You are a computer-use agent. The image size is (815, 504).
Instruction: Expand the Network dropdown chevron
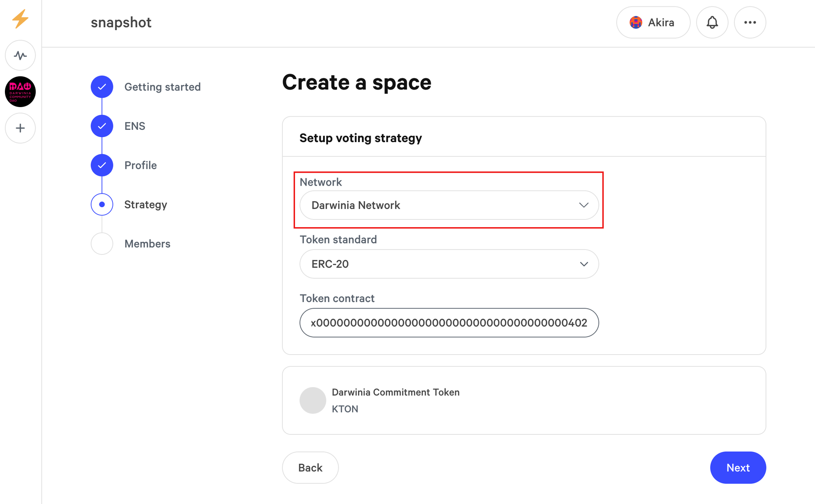coord(584,205)
